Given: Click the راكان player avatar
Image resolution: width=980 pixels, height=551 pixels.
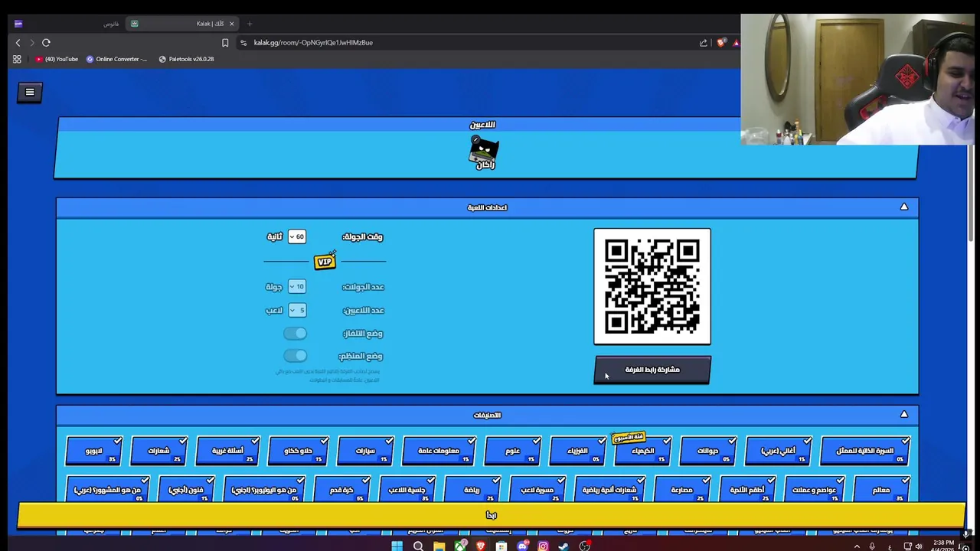Looking at the screenshot, I should click(484, 152).
